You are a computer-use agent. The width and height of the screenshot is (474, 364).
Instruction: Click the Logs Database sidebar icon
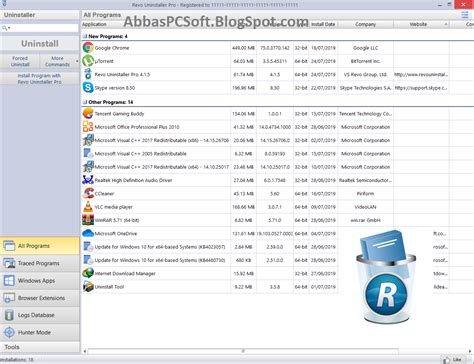(9, 315)
